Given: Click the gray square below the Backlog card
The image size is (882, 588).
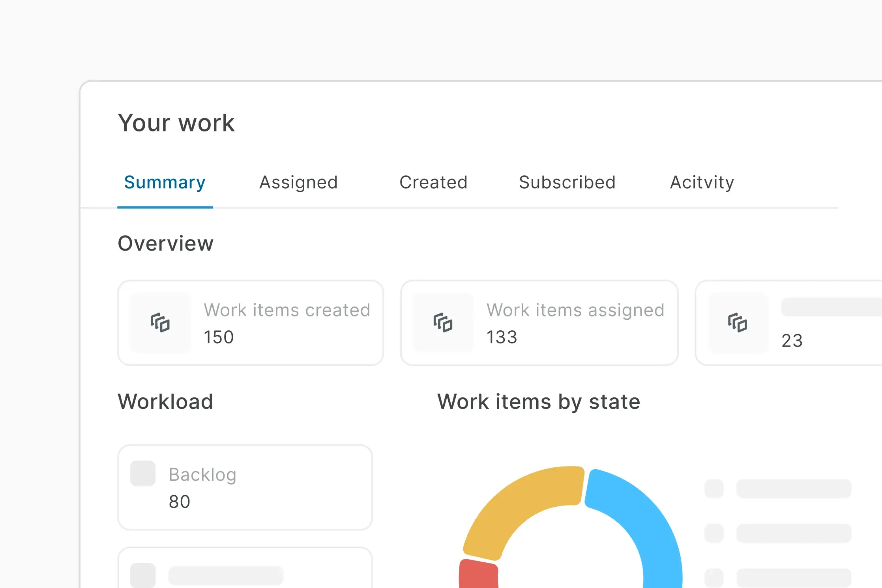Looking at the screenshot, I should [143, 575].
